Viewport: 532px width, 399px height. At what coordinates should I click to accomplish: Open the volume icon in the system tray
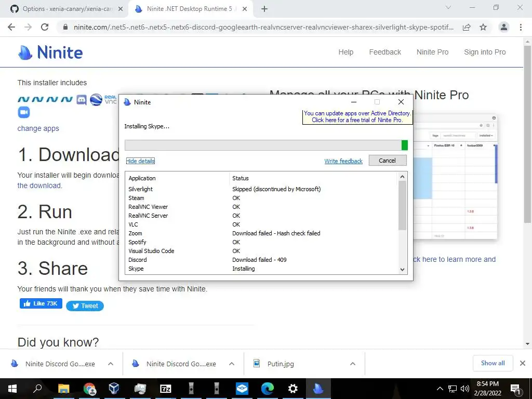coord(465,389)
